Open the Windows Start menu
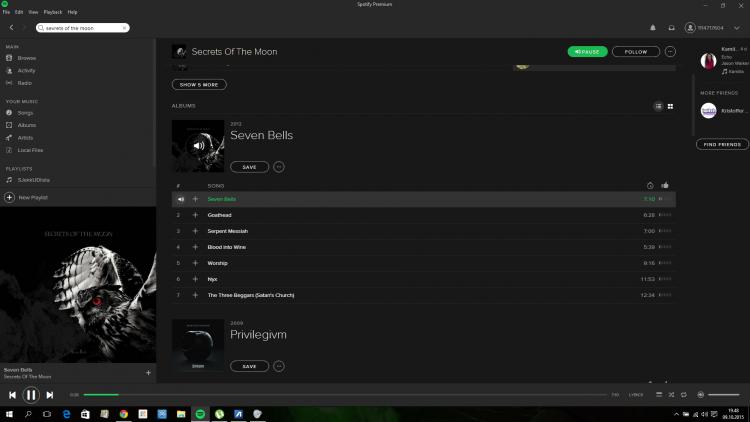Screen dimensions: 750x422 coord(9,414)
